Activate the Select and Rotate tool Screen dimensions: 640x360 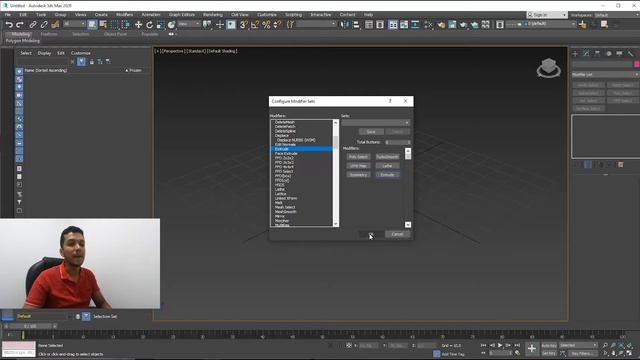[149, 24]
